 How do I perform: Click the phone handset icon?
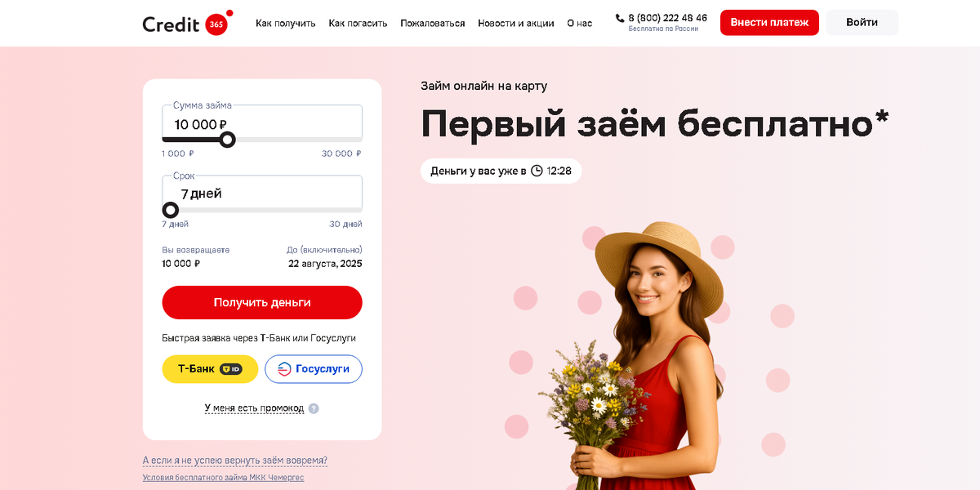click(x=620, y=18)
